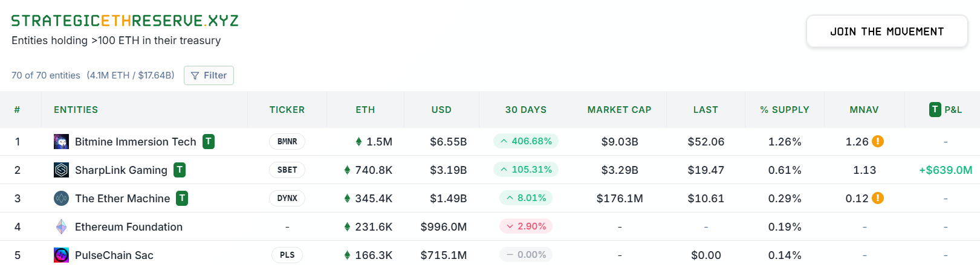Open the STRATEGICETHRESERVE.XYZ home link
This screenshot has height=265, width=980.
(125, 21)
